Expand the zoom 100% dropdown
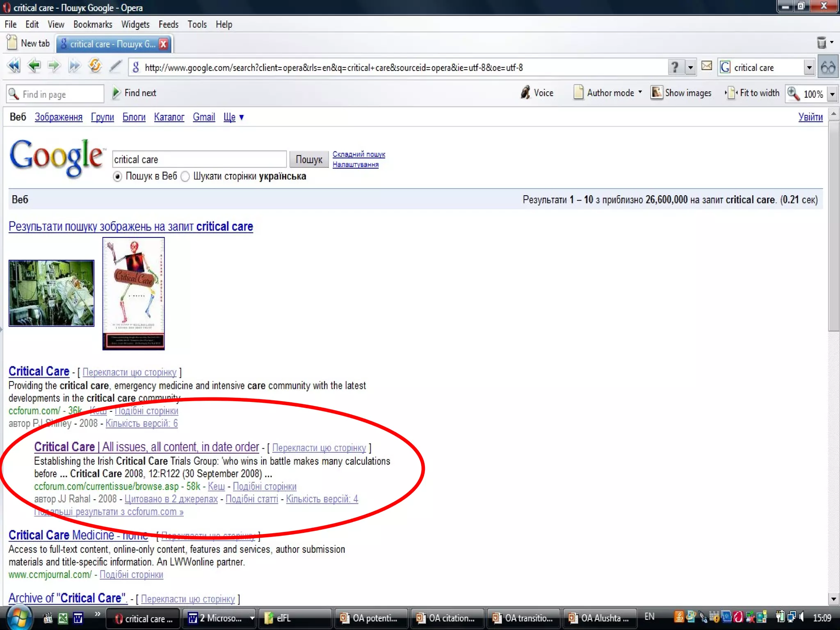The image size is (840, 630). coord(832,94)
